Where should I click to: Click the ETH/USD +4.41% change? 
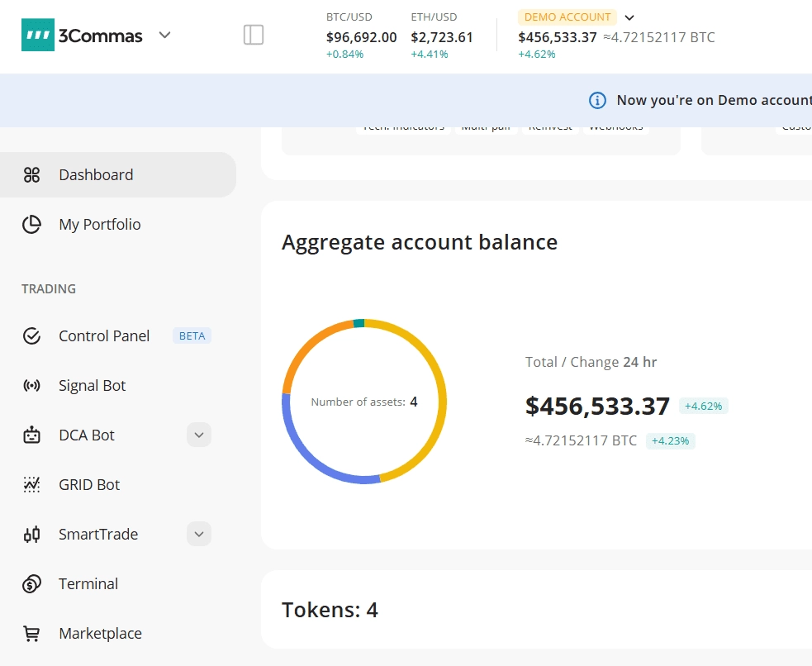point(430,54)
